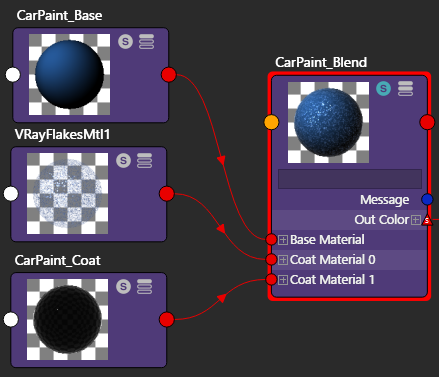
Task: Click teal solo icon on CarPaint_Blend
Action: 383,89
